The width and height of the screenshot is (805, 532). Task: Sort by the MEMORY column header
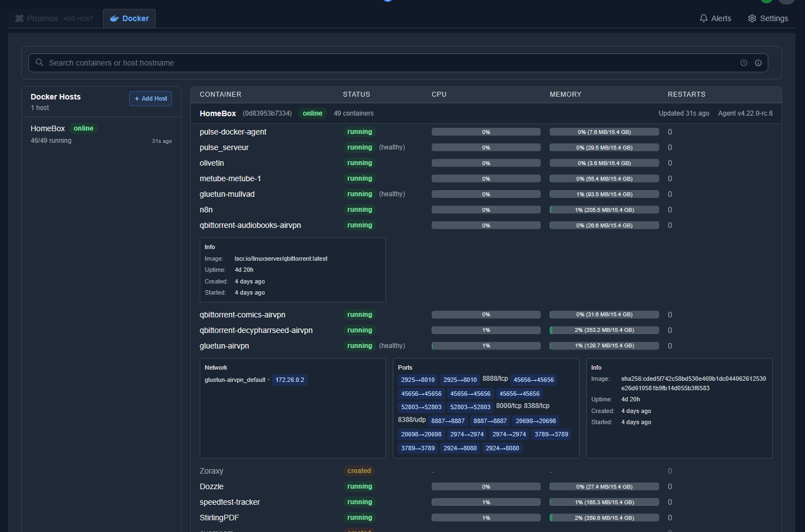click(565, 95)
